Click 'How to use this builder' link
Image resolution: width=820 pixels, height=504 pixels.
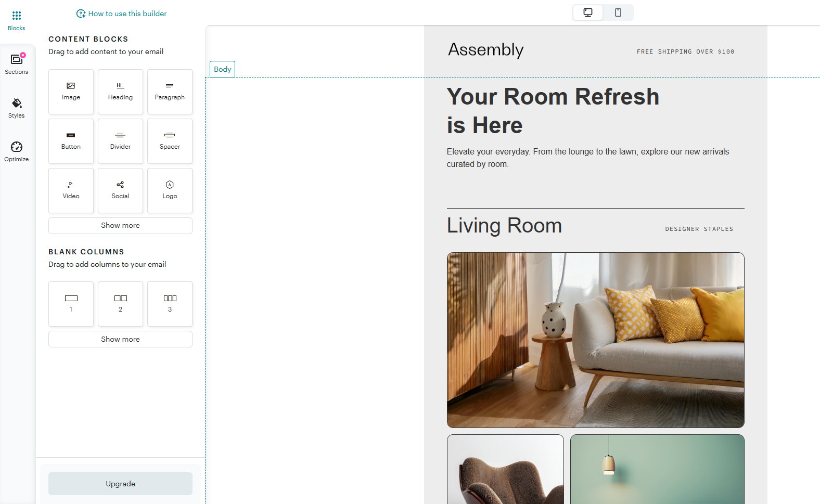(x=122, y=14)
